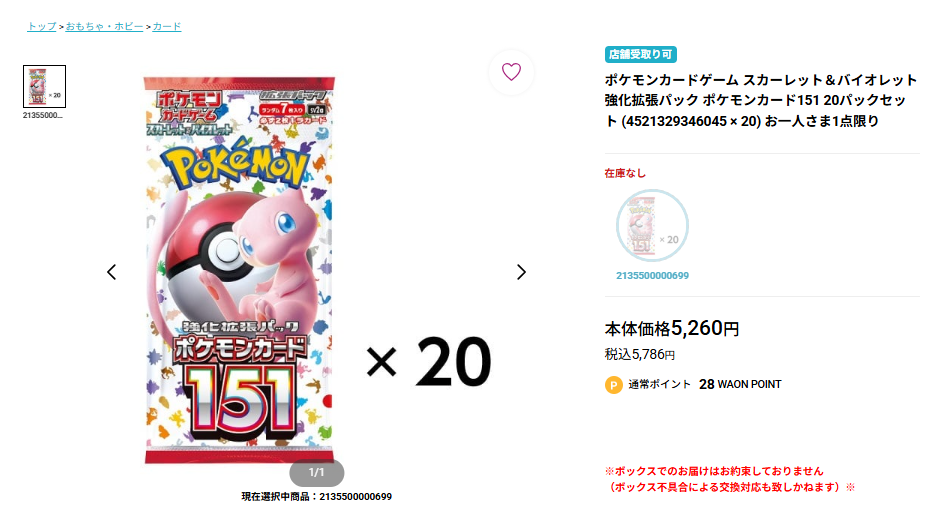Open the トップ breadcrumb link
The height and width of the screenshot is (514, 949).
[42, 27]
